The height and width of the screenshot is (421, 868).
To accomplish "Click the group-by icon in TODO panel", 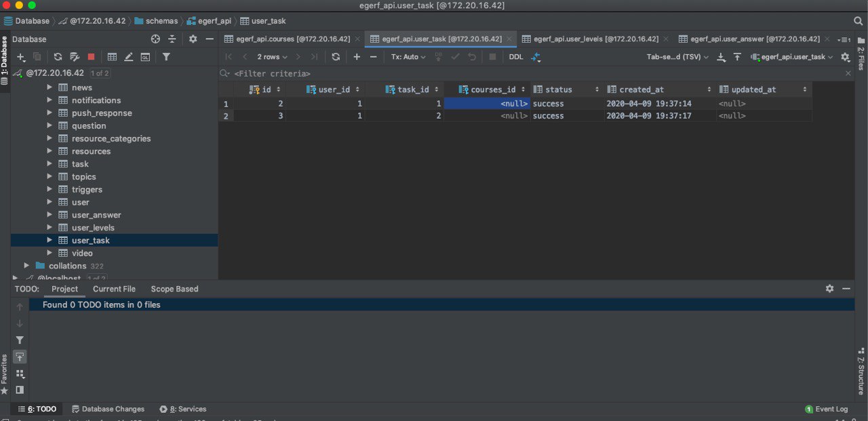I will (x=20, y=374).
